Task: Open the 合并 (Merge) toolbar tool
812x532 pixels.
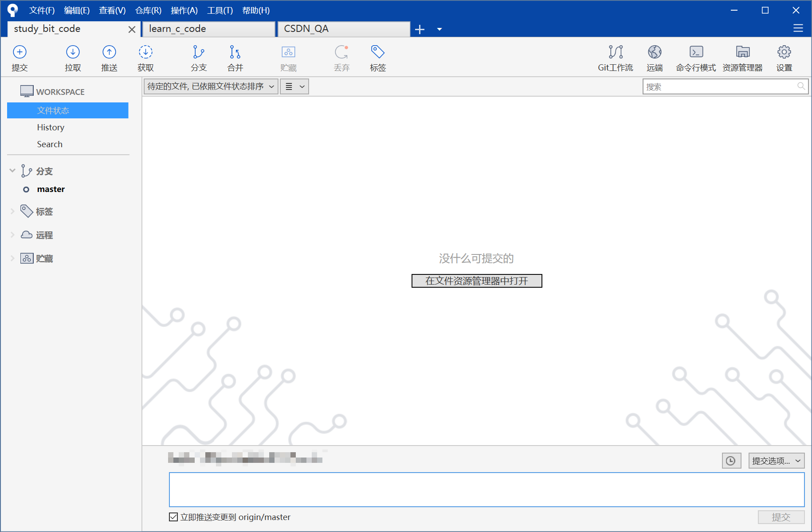Action: pos(235,58)
